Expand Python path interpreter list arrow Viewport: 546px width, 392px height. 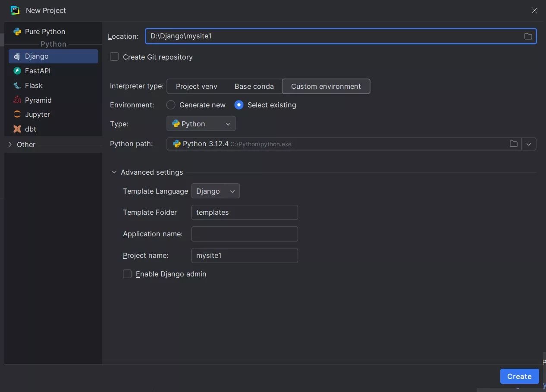click(x=529, y=144)
